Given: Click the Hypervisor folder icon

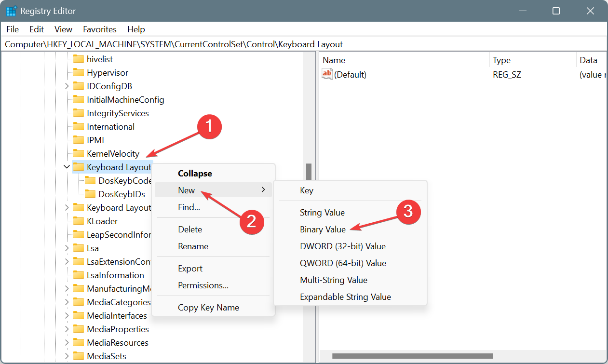Looking at the screenshot, I should (x=79, y=73).
